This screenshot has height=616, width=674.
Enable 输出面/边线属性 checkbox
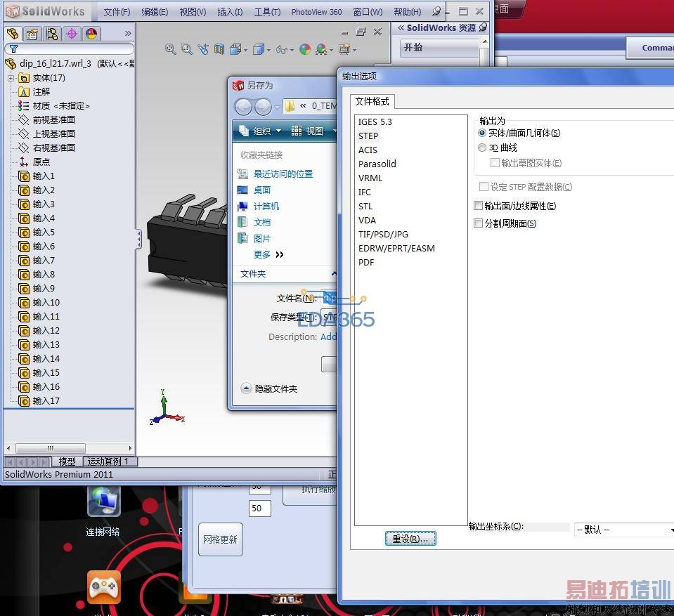(x=478, y=206)
